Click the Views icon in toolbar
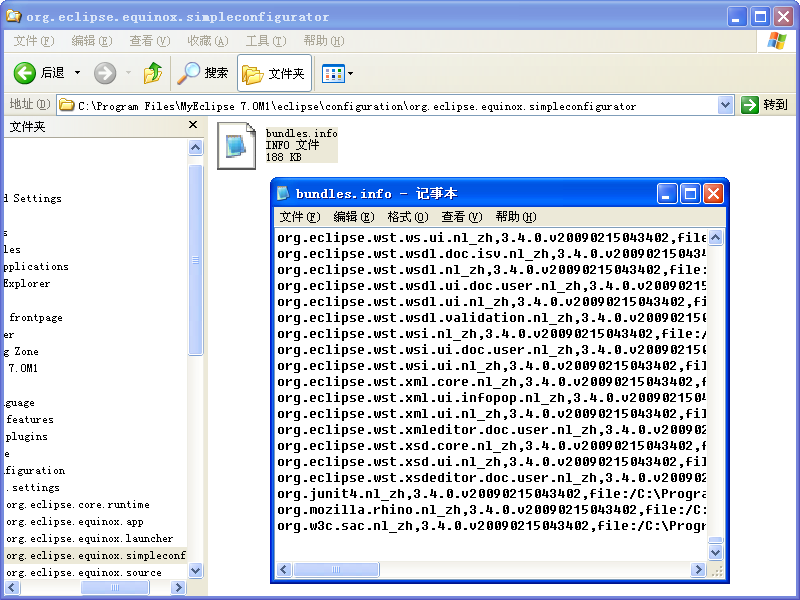 332,73
